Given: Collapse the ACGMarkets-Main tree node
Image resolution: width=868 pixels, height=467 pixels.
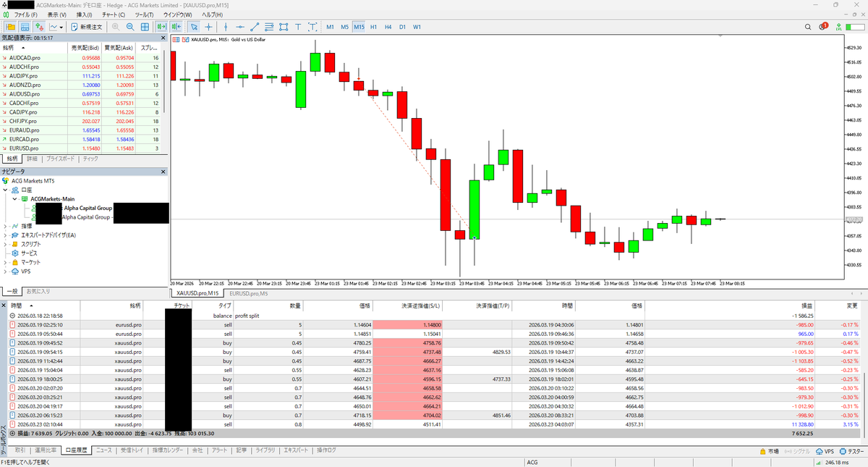Looking at the screenshot, I should pyautogui.click(x=14, y=198).
